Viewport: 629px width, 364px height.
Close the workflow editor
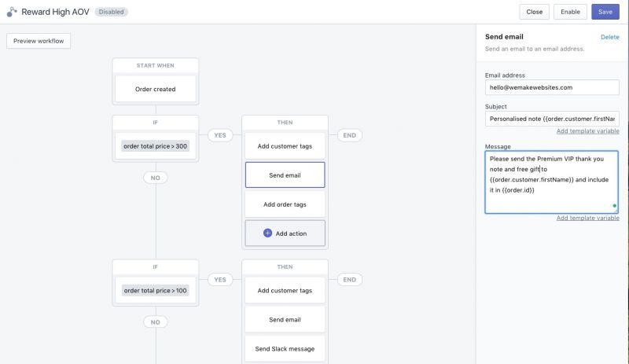[x=534, y=12]
